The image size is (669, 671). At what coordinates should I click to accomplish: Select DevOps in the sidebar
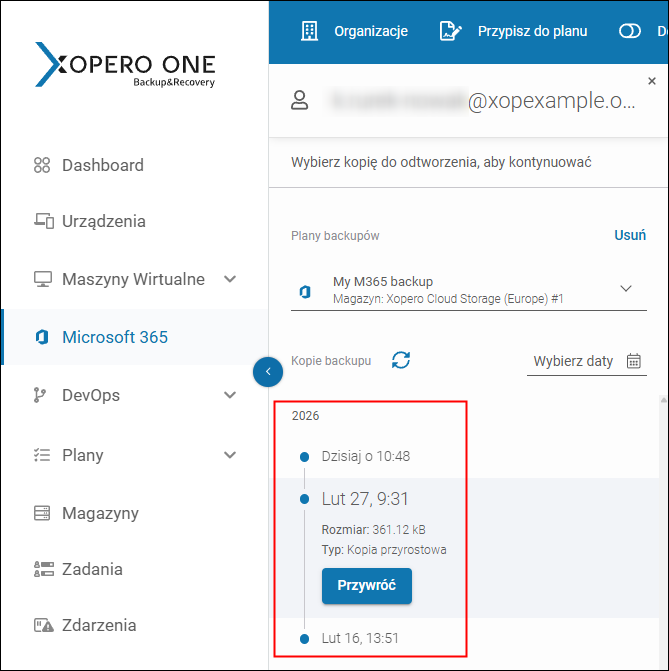(91, 395)
